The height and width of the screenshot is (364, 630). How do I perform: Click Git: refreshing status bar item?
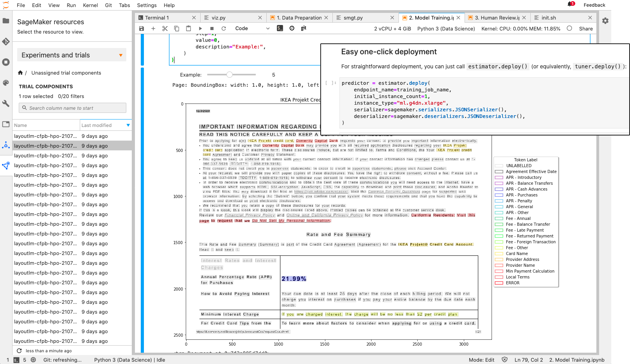click(63, 360)
